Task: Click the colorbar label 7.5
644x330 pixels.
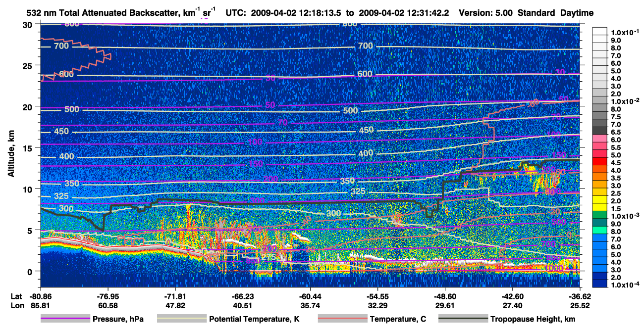Action: (x=616, y=117)
